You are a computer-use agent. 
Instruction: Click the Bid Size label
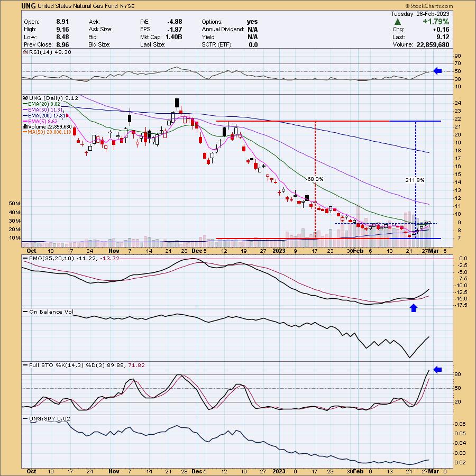pos(99,44)
